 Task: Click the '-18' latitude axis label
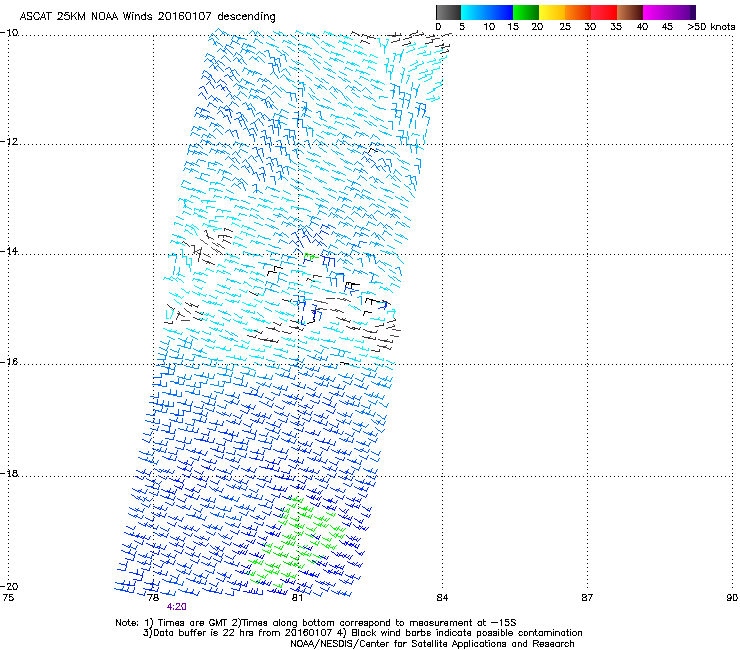[x=9, y=473]
